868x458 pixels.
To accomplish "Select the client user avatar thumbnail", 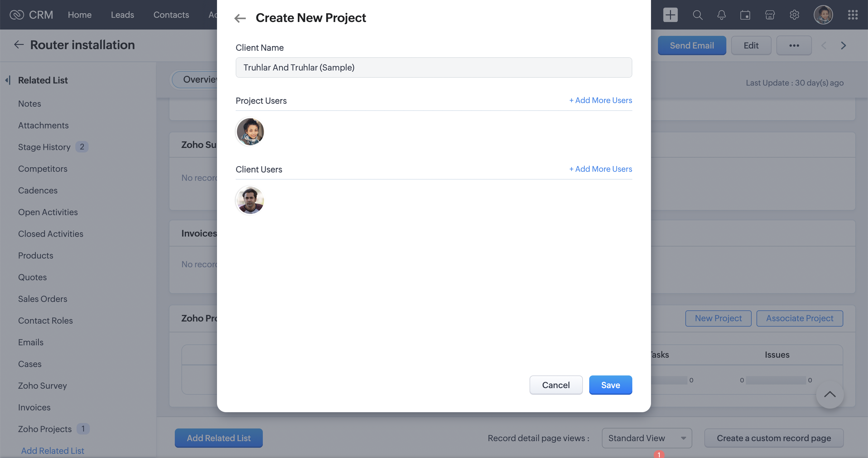I will point(250,200).
